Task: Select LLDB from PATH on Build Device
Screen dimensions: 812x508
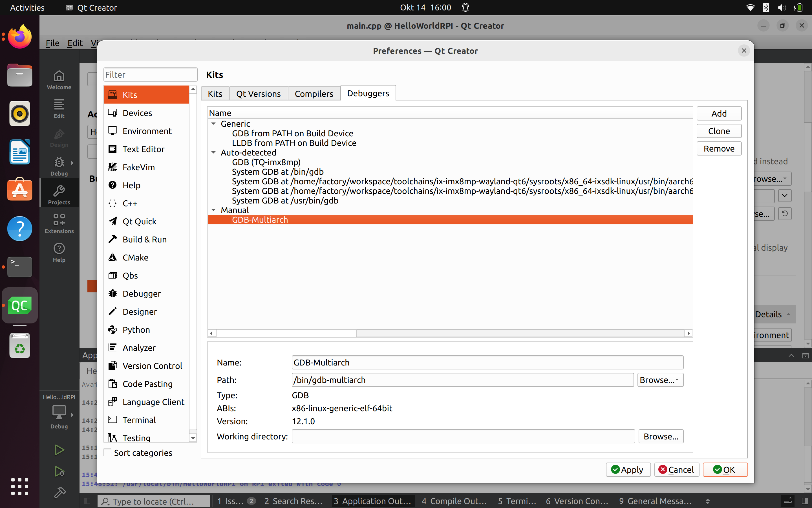Action: [294, 143]
